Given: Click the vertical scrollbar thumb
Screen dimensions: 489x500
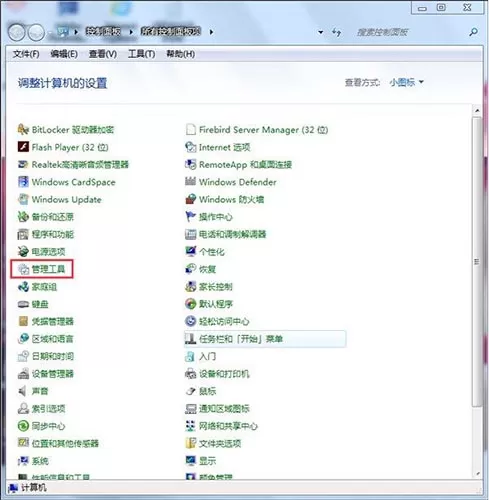Looking at the screenshot, I should [477, 262].
